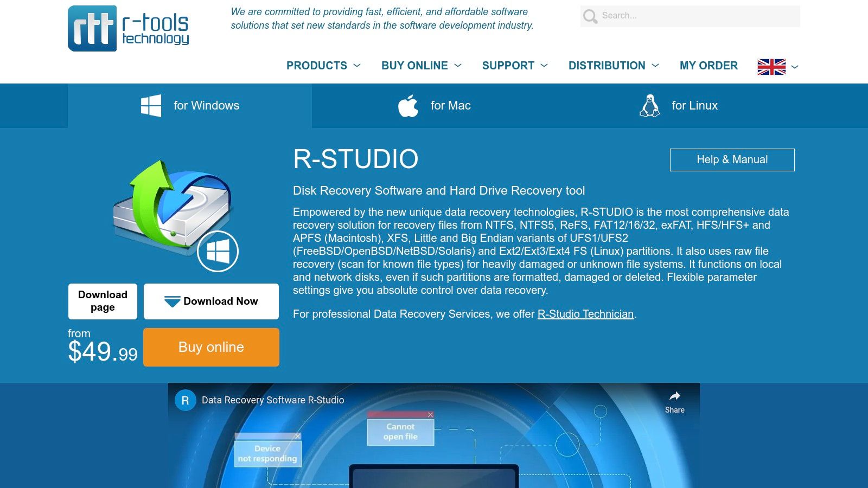Viewport: 868px width, 488px height.
Task: Click the R-Tools Technology logo
Action: point(129,28)
